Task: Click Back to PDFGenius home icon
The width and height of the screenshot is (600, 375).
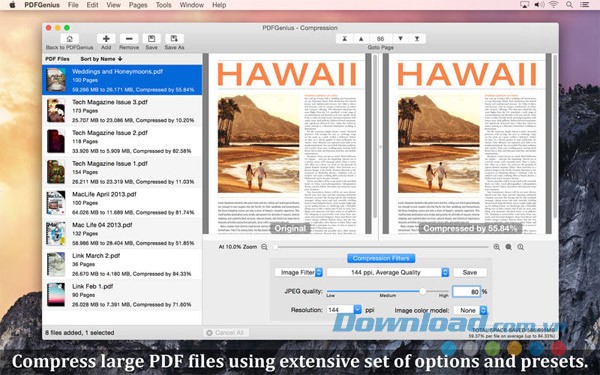Action: (x=69, y=39)
